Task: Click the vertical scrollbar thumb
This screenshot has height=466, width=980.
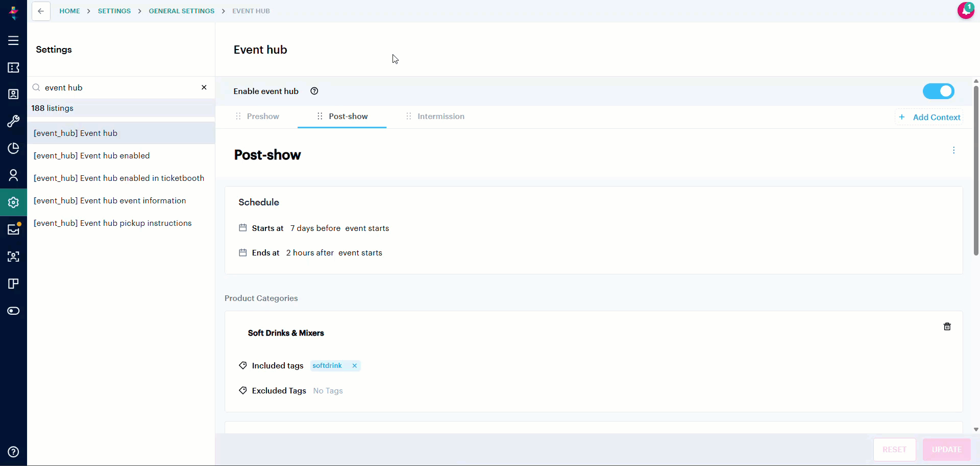Action: tap(976, 170)
